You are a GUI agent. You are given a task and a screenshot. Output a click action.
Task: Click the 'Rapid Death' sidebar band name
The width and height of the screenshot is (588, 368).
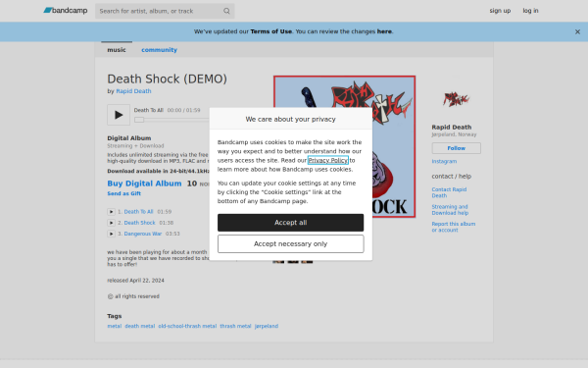[452, 127]
